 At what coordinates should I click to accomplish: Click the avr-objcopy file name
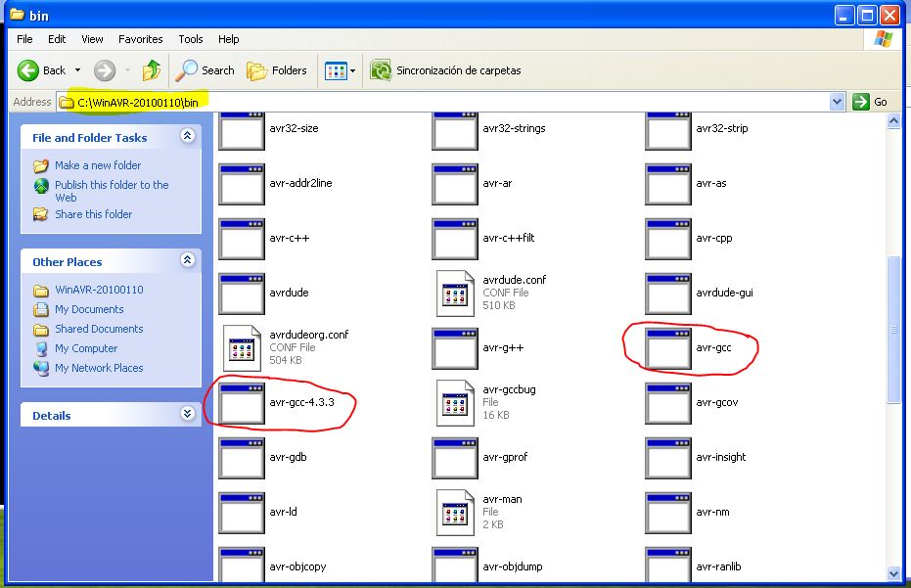click(297, 566)
